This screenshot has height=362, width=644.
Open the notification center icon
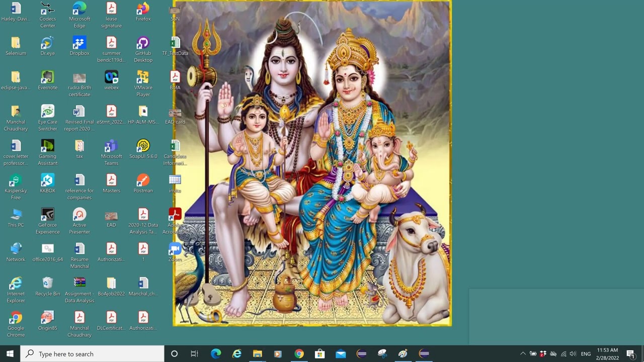(x=630, y=353)
